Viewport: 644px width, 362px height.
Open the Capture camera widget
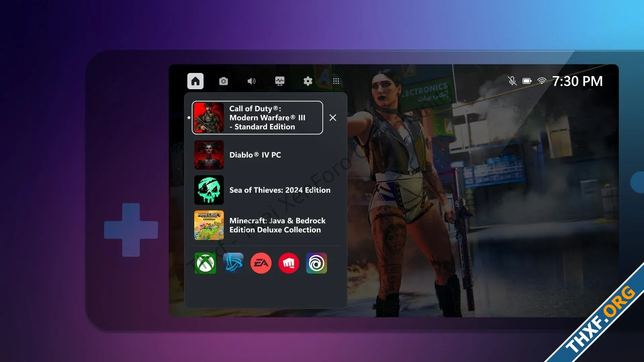223,81
